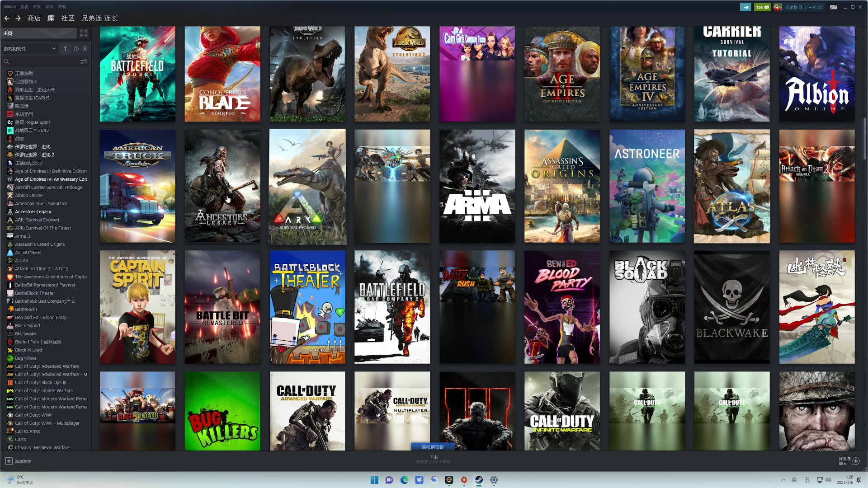Viewport: 868px width, 488px height.
Task: Click the library vertical scrollbar
Action: (x=864, y=138)
